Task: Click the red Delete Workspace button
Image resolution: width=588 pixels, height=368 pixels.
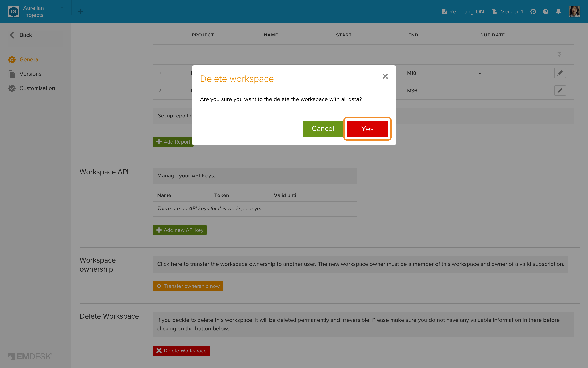Action: click(181, 350)
